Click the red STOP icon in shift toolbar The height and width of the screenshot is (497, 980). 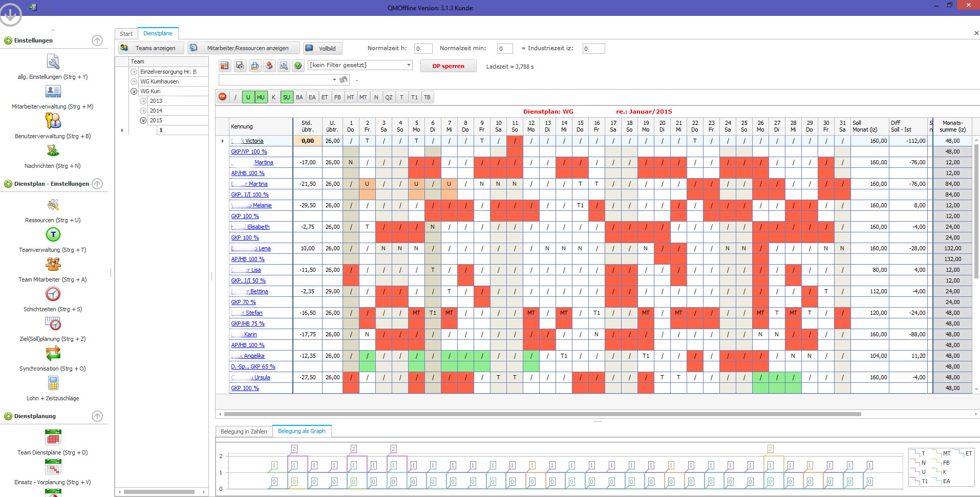pyautogui.click(x=222, y=97)
